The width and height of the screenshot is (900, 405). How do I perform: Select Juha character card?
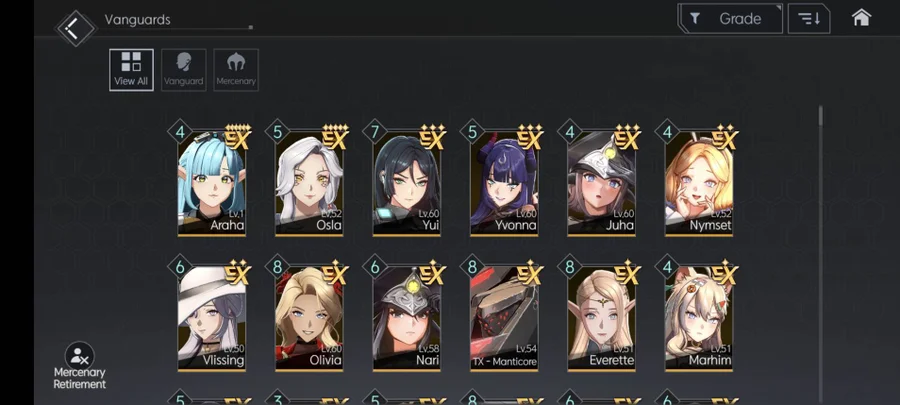pos(602,182)
